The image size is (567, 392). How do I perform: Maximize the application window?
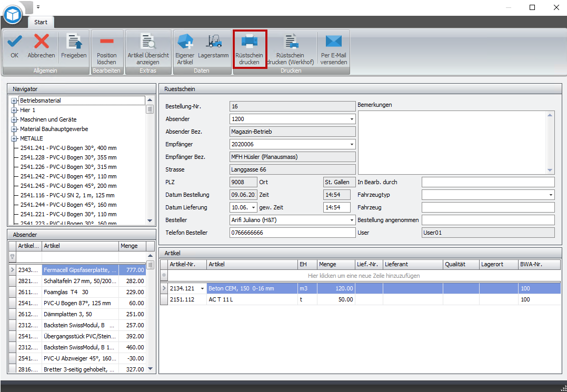tap(532, 7)
